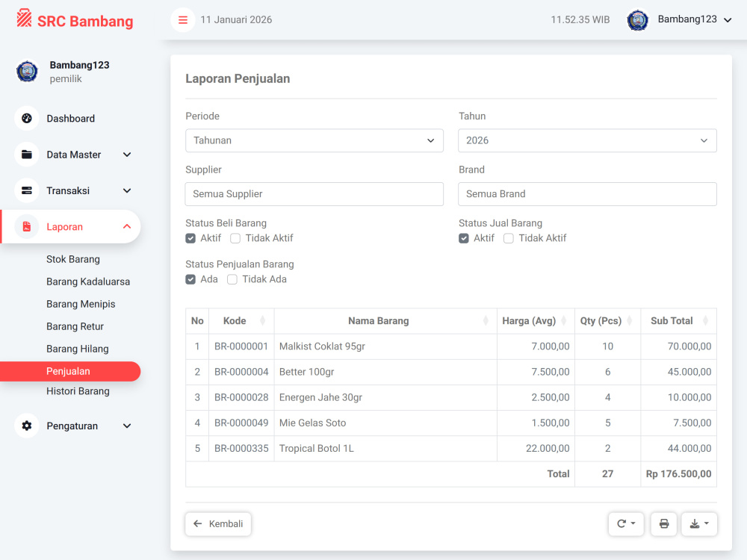Click the Laporan document icon
Viewport: 747px width, 560px height.
(x=27, y=227)
